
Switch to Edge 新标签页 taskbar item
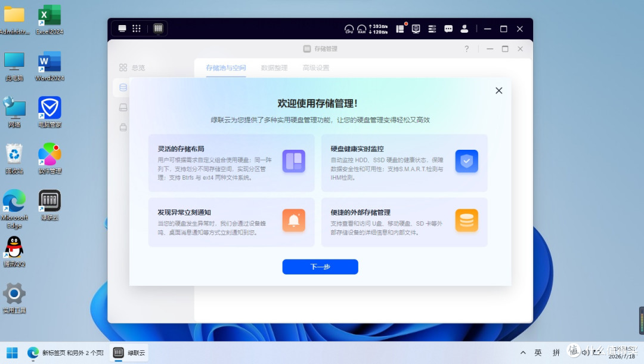[x=66, y=353]
